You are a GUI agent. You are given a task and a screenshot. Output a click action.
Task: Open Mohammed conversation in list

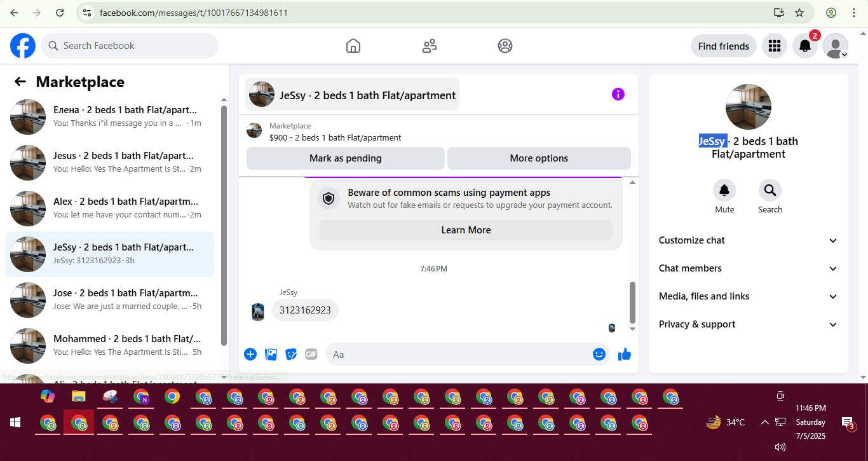109,346
